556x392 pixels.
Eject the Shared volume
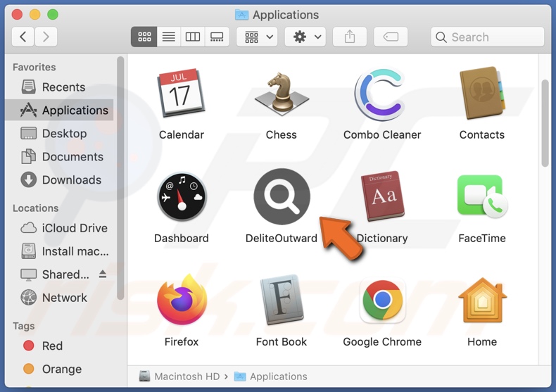tap(103, 274)
